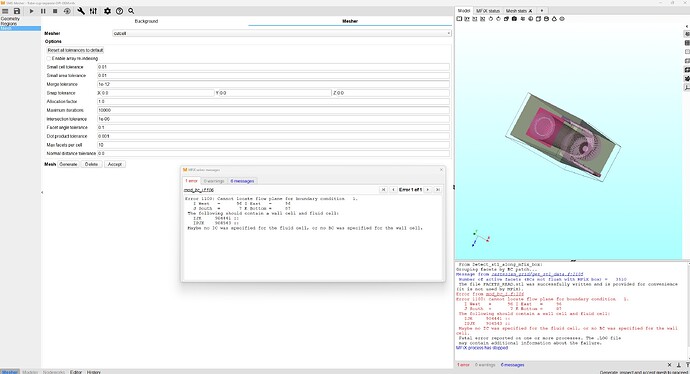This screenshot has width=690, height=374.
Task: Edit Allocation factor field
Action: click(x=273, y=102)
